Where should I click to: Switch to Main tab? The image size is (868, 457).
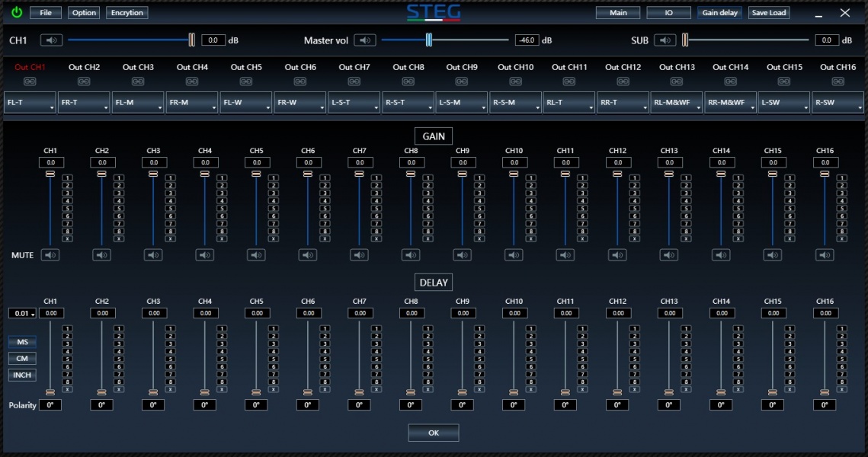(618, 12)
